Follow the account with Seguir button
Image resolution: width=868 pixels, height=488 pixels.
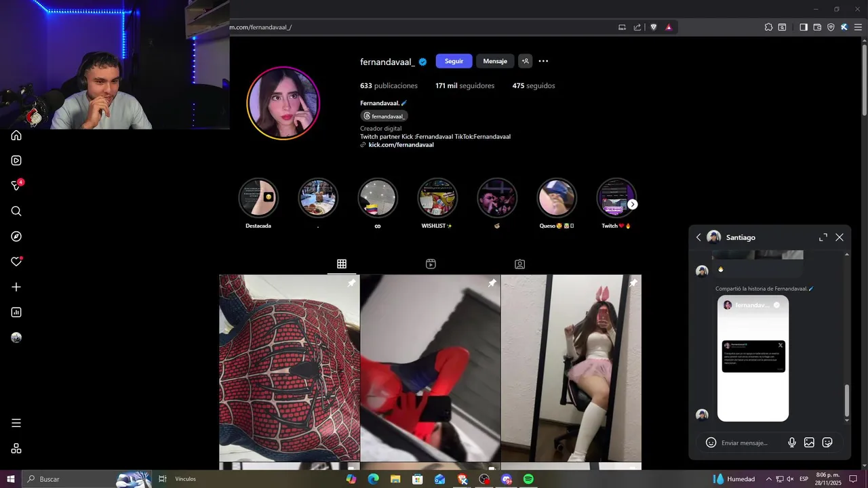(454, 61)
